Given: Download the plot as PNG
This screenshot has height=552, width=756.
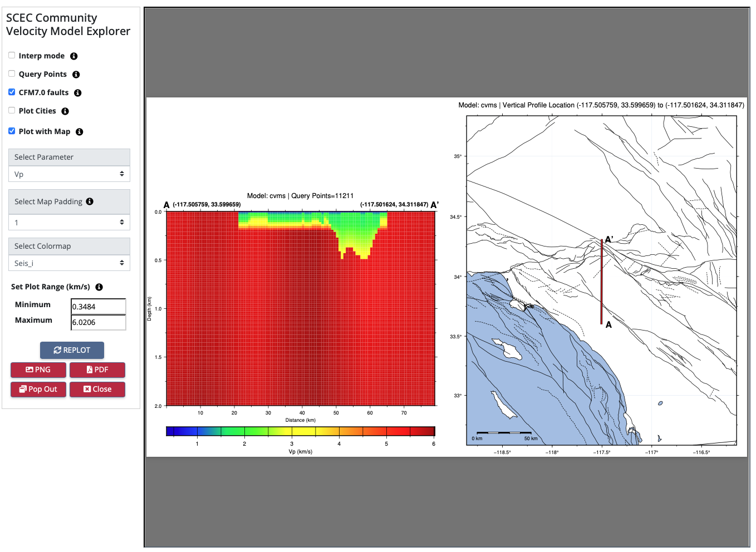Looking at the screenshot, I should click(38, 369).
